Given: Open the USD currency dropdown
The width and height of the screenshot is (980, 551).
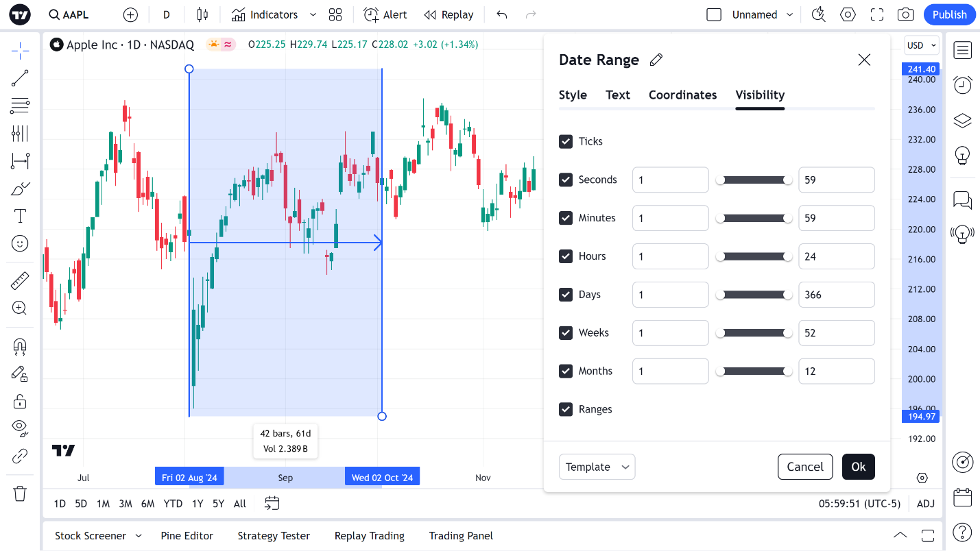Looking at the screenshot, I should tap(922, 46).
